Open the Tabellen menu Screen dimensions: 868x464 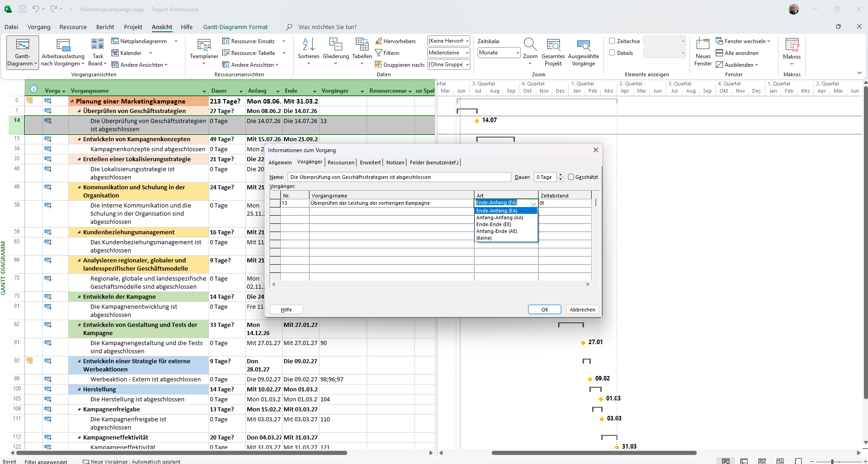(362, 52)
